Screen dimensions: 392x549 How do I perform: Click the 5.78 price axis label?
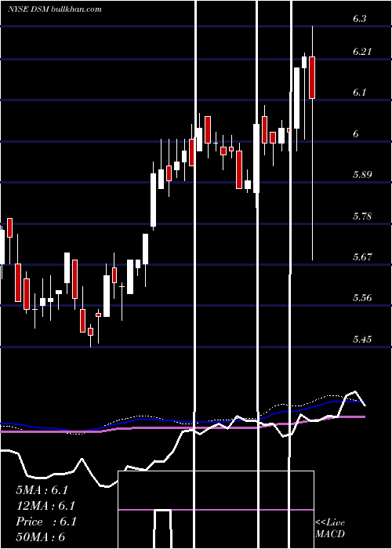(x=362, y=216)
